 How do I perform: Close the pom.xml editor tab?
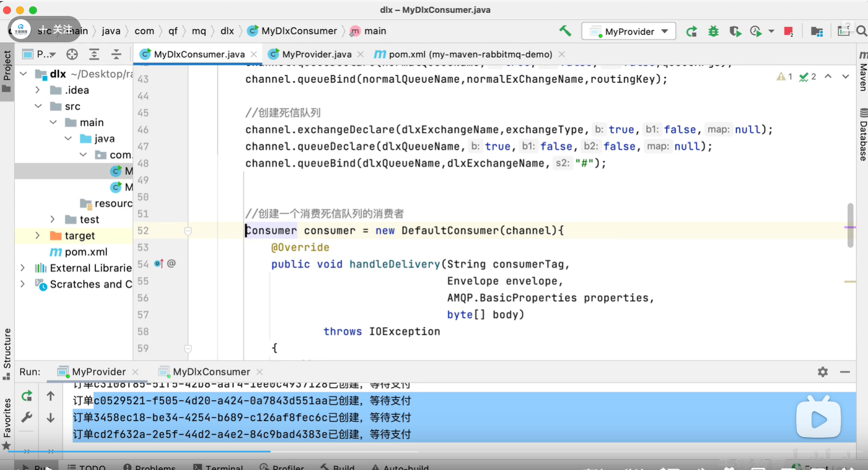[x=561, y=54]
